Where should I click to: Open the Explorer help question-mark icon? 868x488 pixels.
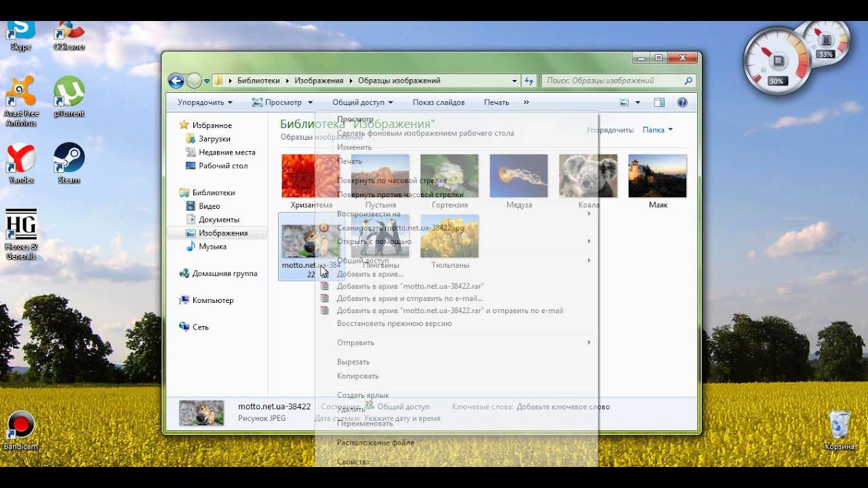point(682,102)
